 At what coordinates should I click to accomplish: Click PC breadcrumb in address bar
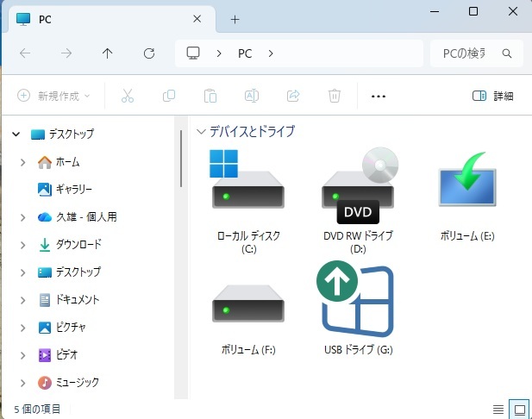[245, 53]
